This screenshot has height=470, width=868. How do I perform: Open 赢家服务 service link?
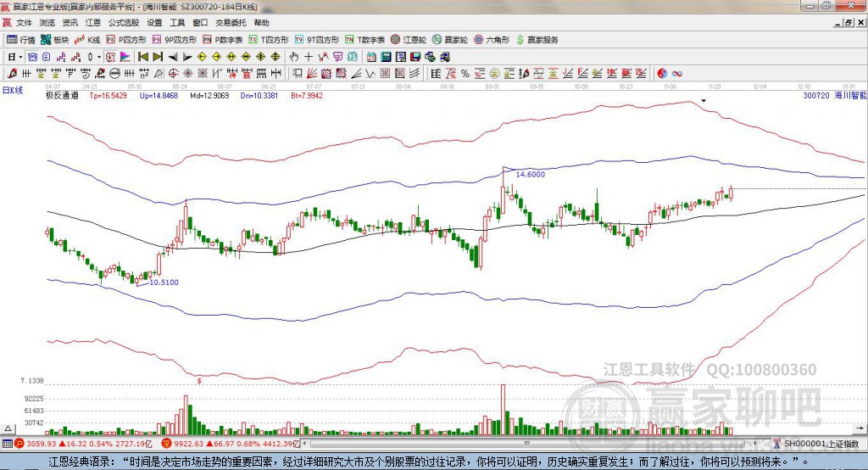click(x=537, y=40)
